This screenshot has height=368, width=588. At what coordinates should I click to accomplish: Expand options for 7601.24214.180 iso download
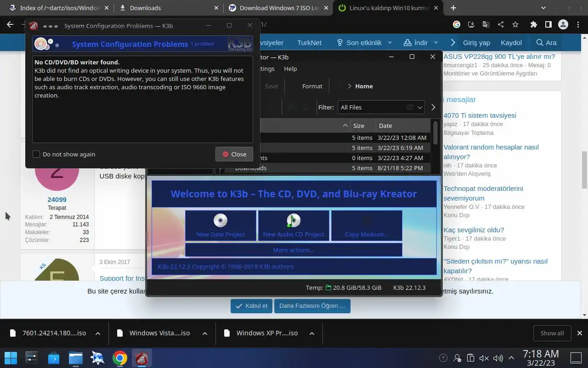click(x=98, y=333)
